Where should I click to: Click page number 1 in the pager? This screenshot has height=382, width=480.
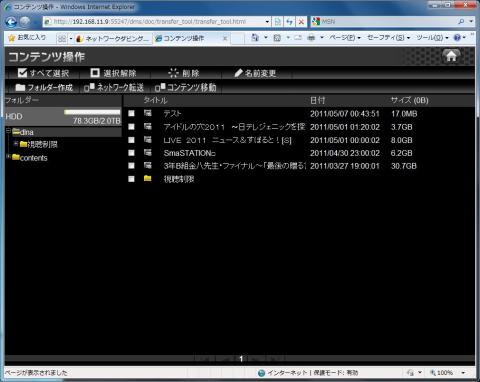pos(241,359)
